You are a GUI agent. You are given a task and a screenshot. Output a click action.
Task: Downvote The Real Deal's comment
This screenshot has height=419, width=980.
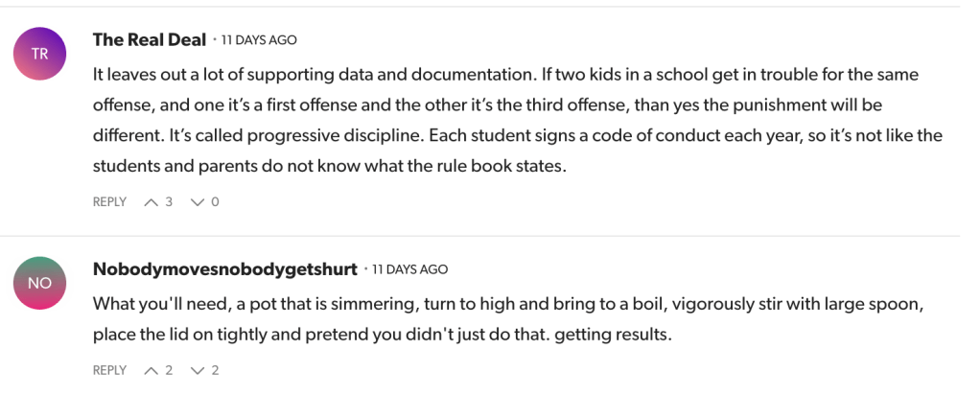198,202
